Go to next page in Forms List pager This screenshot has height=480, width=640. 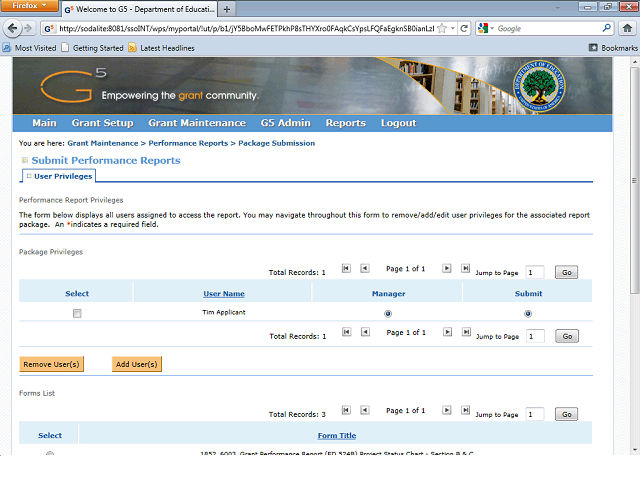click(447, 410)
